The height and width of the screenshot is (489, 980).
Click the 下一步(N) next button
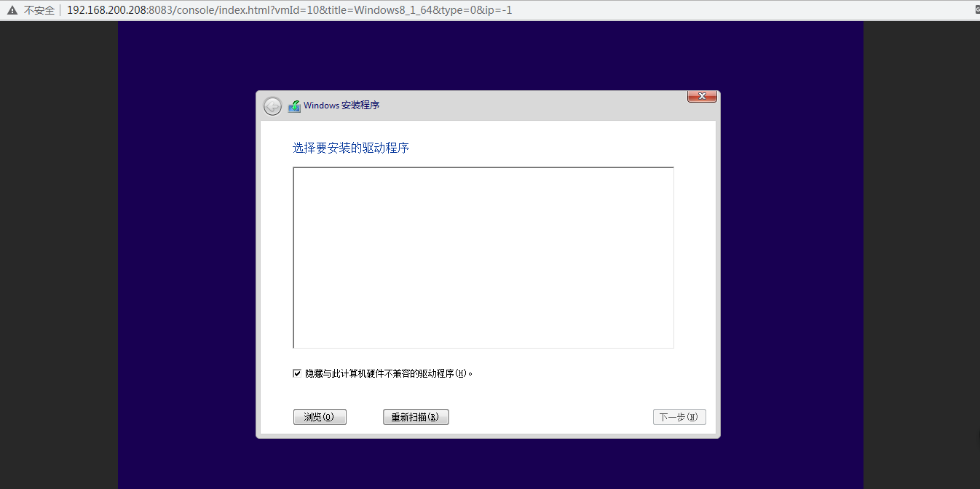click(679, 417)
